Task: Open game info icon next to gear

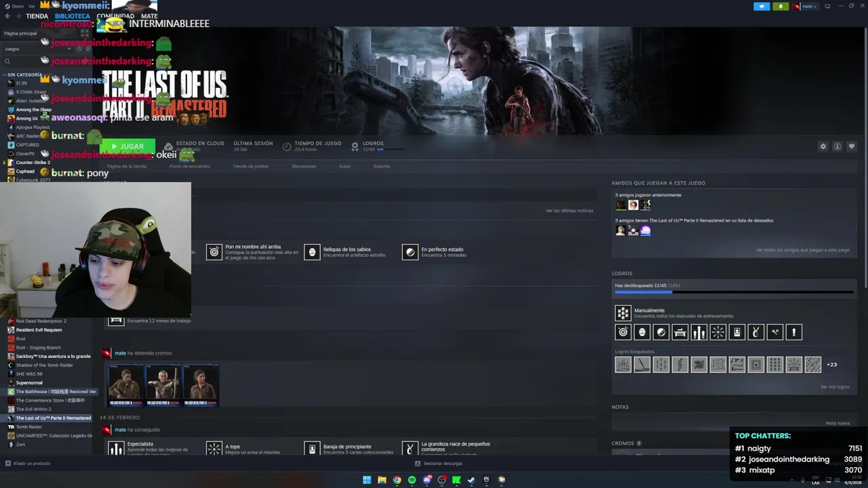Action: tap(837, 146)
